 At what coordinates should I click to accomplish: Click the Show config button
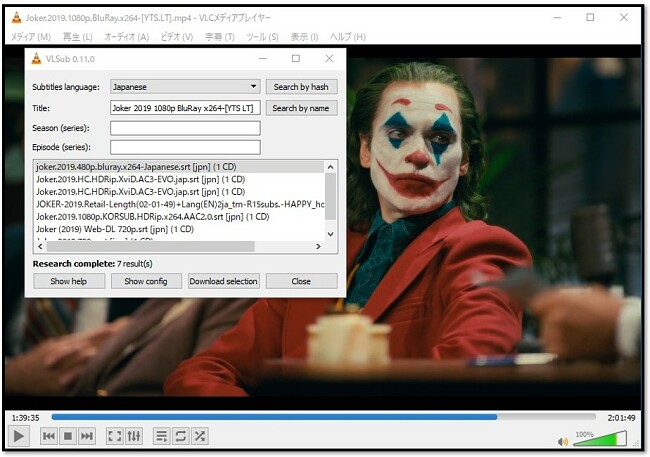pos(146,281)
